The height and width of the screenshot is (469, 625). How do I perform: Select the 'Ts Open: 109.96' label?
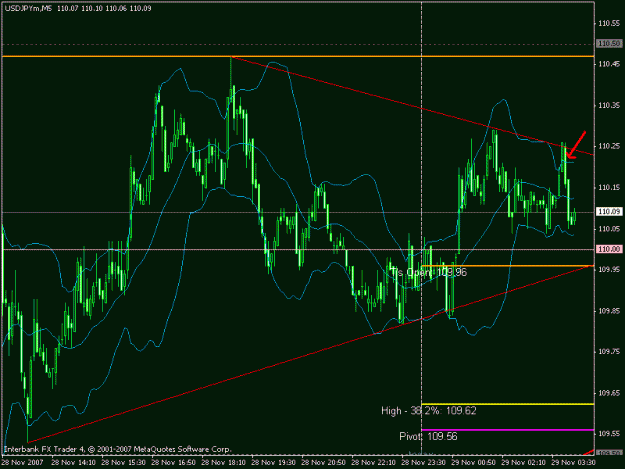point(429,273)
